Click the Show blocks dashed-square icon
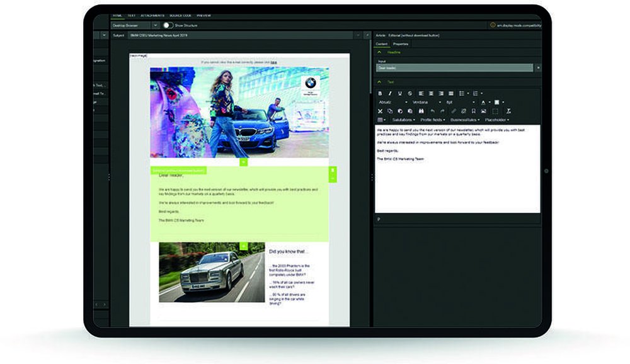Viewport: 630px width, 364px height. pyautogui.click(x=495, y=111)
